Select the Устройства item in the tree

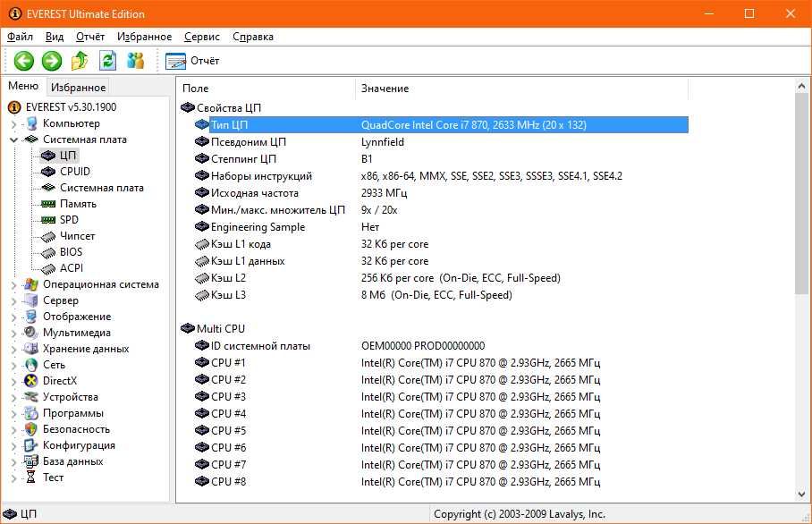coord(71,397)
